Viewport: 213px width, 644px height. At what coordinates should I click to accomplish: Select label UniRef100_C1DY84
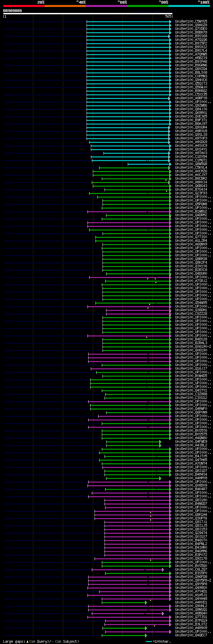pyautogui.click(x=191, y=156)
